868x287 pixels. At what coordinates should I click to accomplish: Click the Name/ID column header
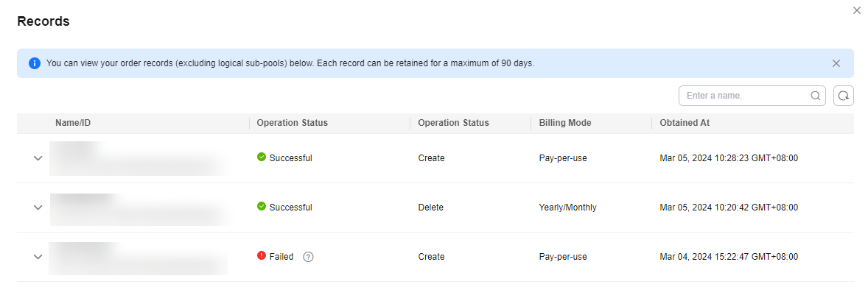tap(72, 123)
